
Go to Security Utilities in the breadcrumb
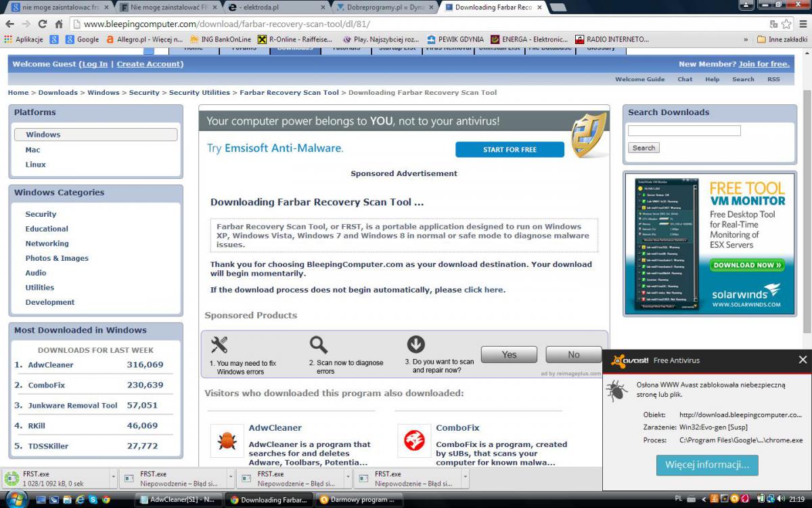pyautogui.click(x=199, y=93)
